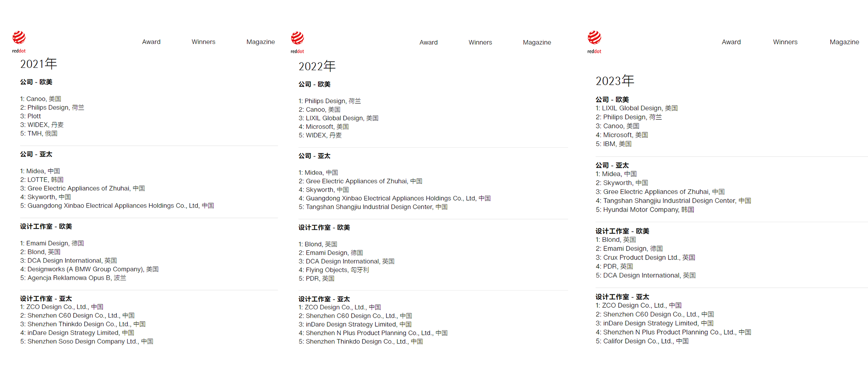868x373 pixels.
Task: Click '3: Crux Product Design Ltd.' entry
Action: (x=645, y=257)
